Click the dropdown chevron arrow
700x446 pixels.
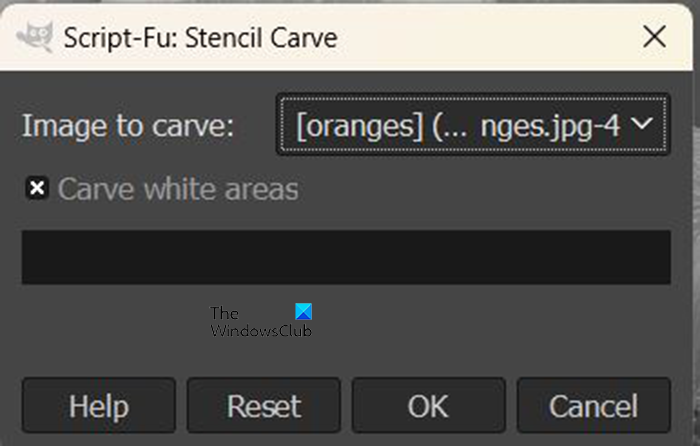pos(644,124)
